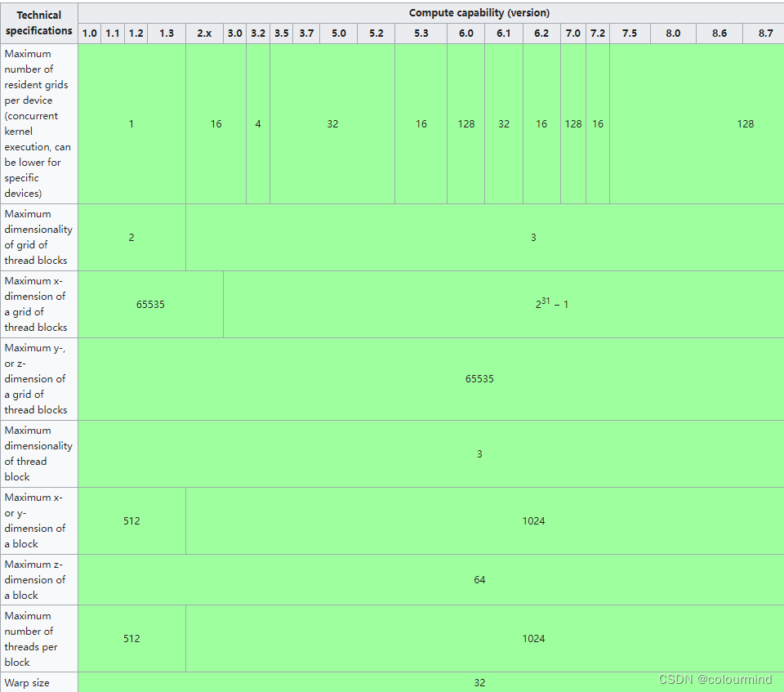Click resident grids value 128 spanning 7.5–8.7
Screen dimensions: 784x692
point(746,123)
